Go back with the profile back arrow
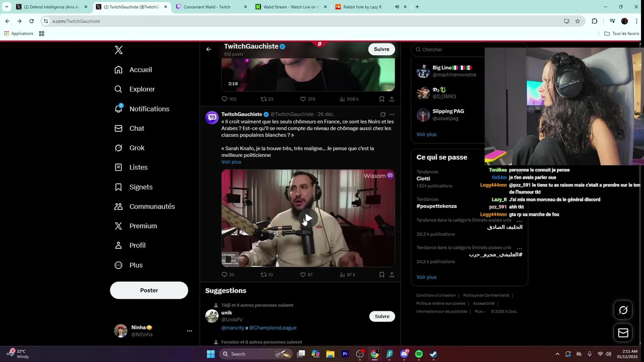644x362 pixels. point(209,49)
